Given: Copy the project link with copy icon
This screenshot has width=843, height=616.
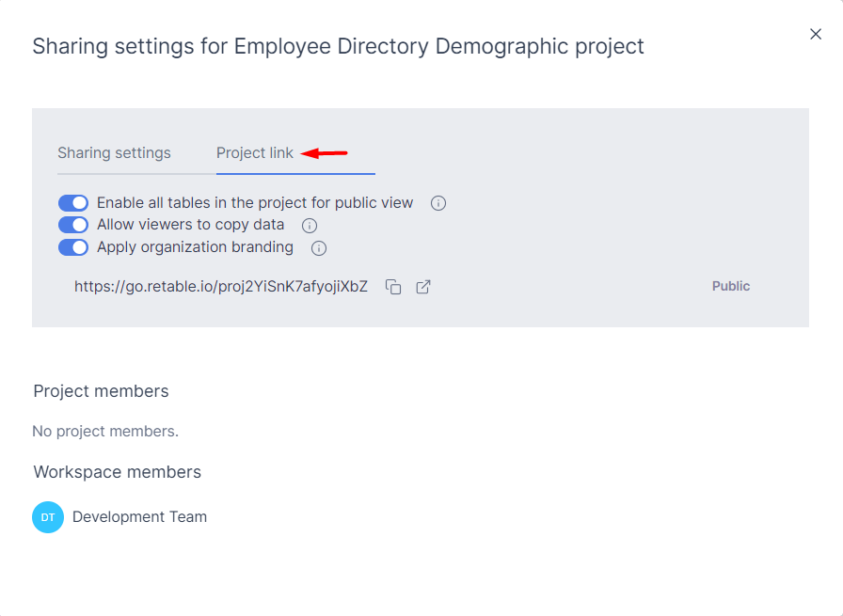Looking at the screenshot, I should (393, 287).
